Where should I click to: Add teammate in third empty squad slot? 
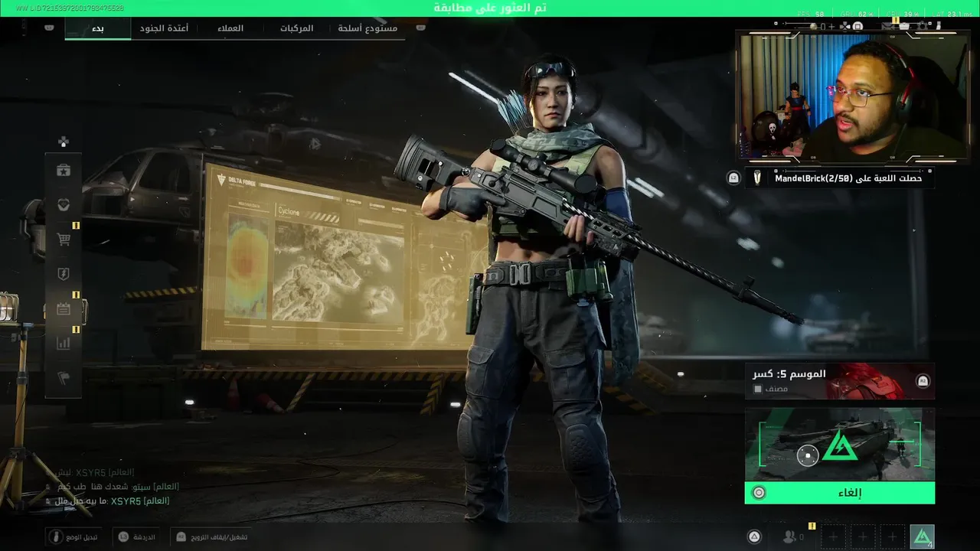click(892, 537)
